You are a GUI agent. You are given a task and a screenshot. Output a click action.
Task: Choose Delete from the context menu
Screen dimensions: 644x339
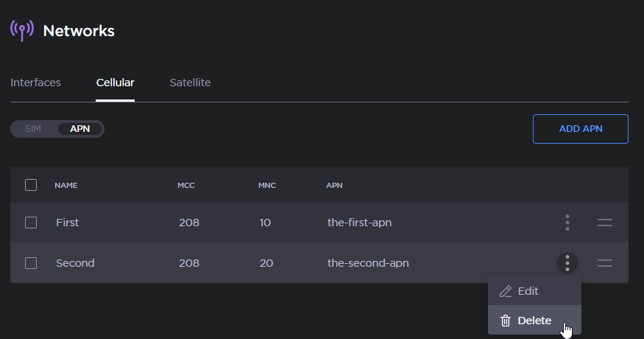[534, 321]
